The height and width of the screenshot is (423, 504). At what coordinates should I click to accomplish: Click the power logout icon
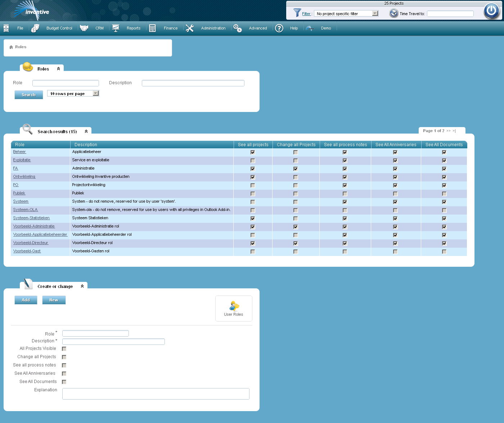coord(491,11)
